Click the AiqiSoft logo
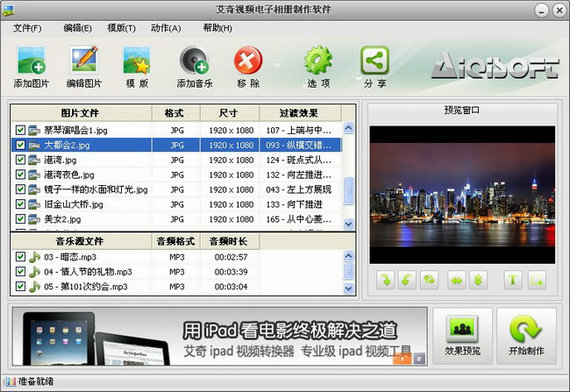This screenshot has height=392, width=570. click(x=495, y=66)
